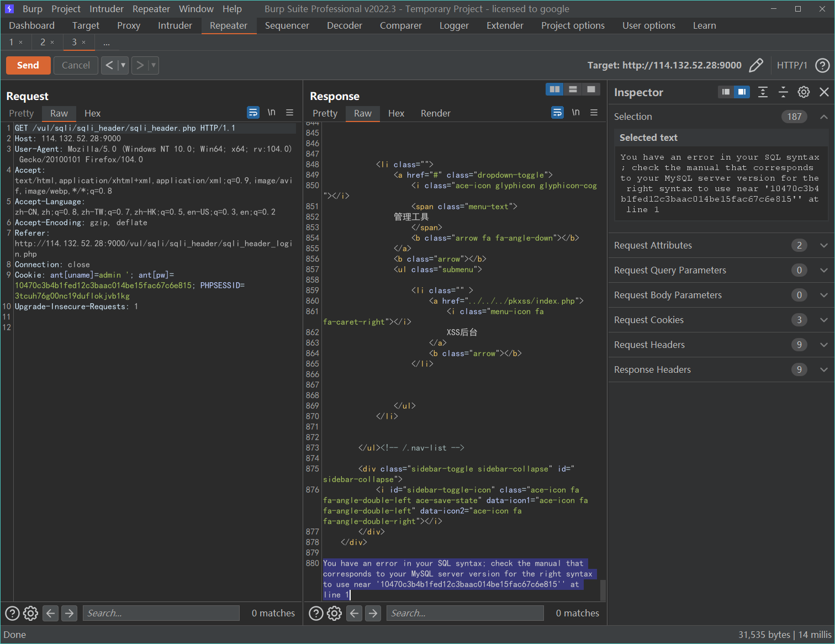Open Request search help icon
Image resolution: width=835 pixels, height=644 pixels.
coord(12,613)
